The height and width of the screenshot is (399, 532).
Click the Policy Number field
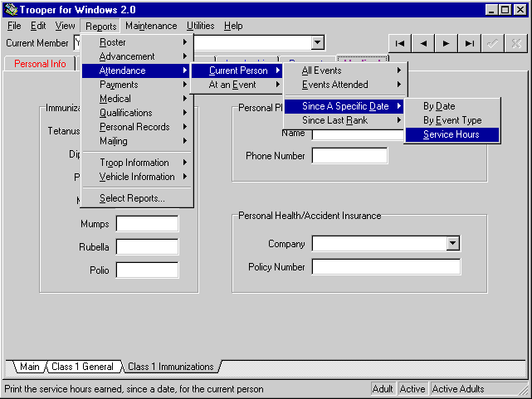point(386,267)
